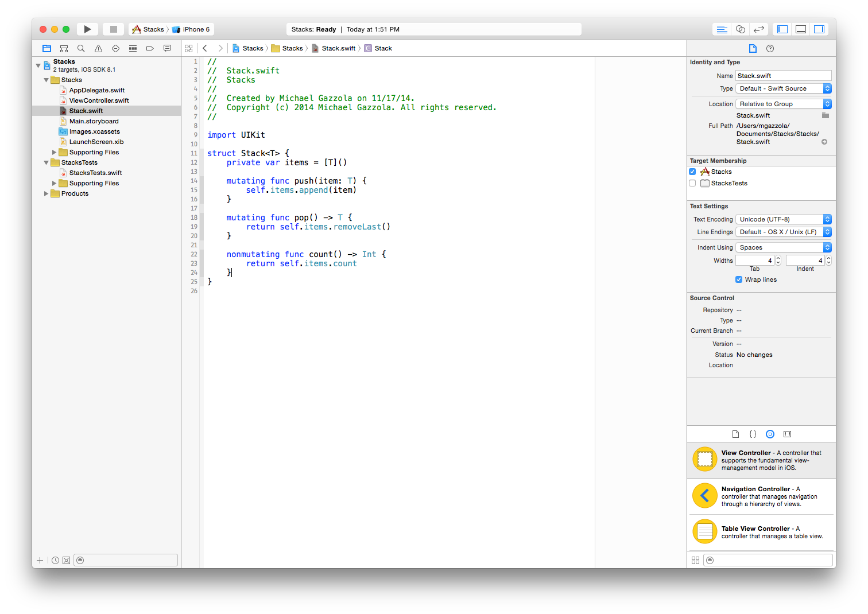The image size is (868, 614).
Task: Show the Assistant editor
Action: point(741,29)
